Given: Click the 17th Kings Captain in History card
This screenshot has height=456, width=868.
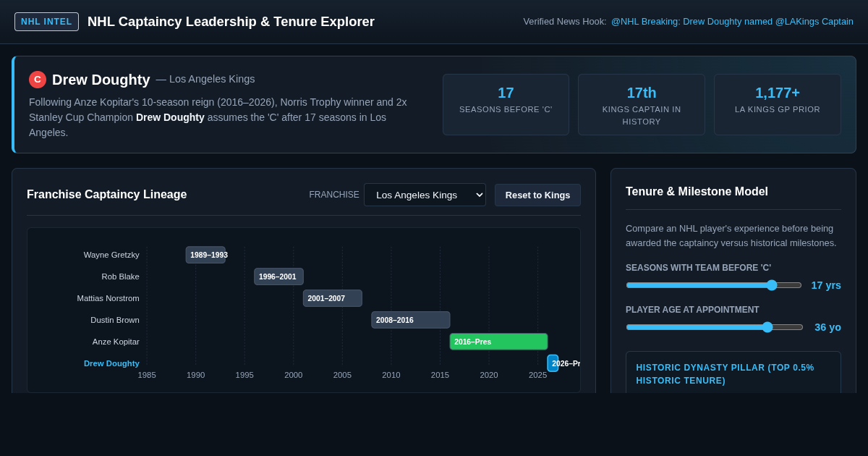Looking at the screenshot, I should tap(642, 104).
